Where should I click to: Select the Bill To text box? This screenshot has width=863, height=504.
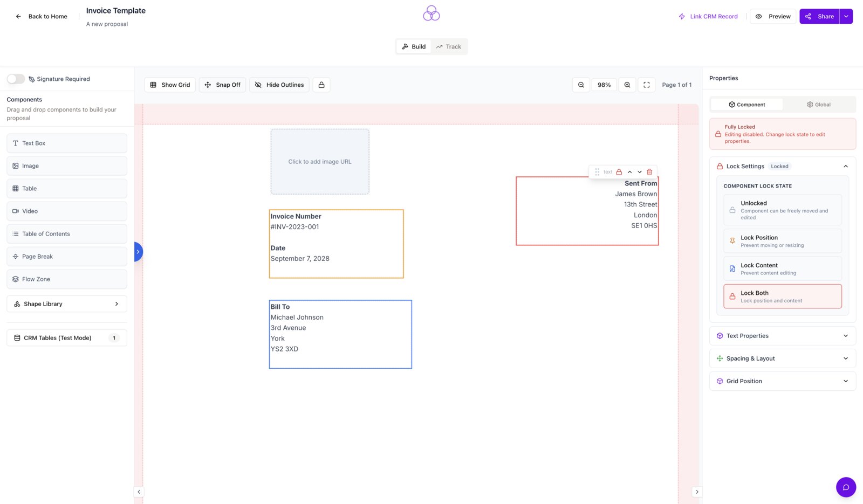click(340, 334)
